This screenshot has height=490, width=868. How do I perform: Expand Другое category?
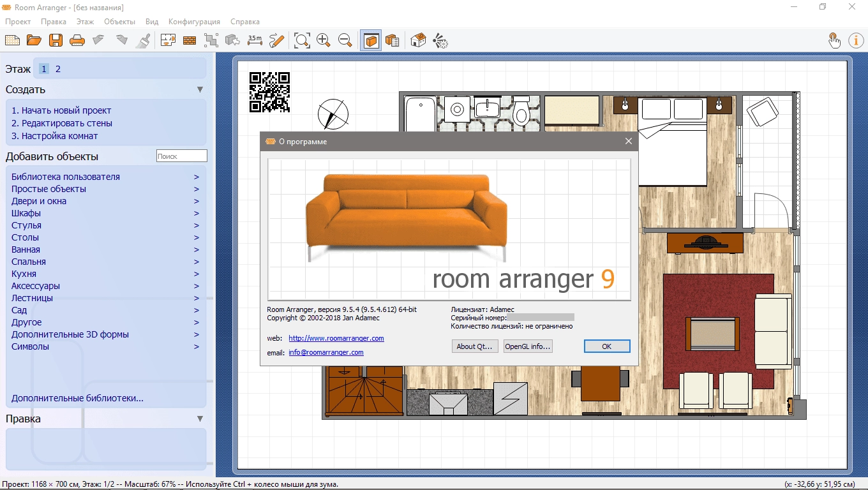pos(105,322)
